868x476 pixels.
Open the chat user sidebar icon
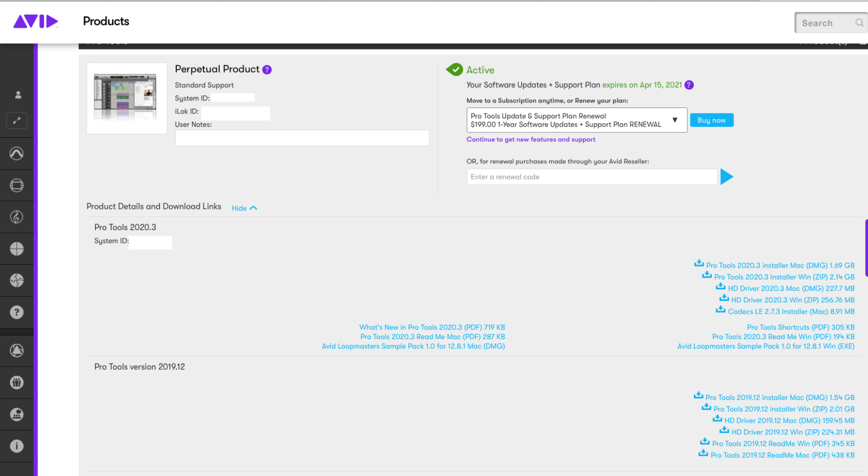[x=17, y=415]
